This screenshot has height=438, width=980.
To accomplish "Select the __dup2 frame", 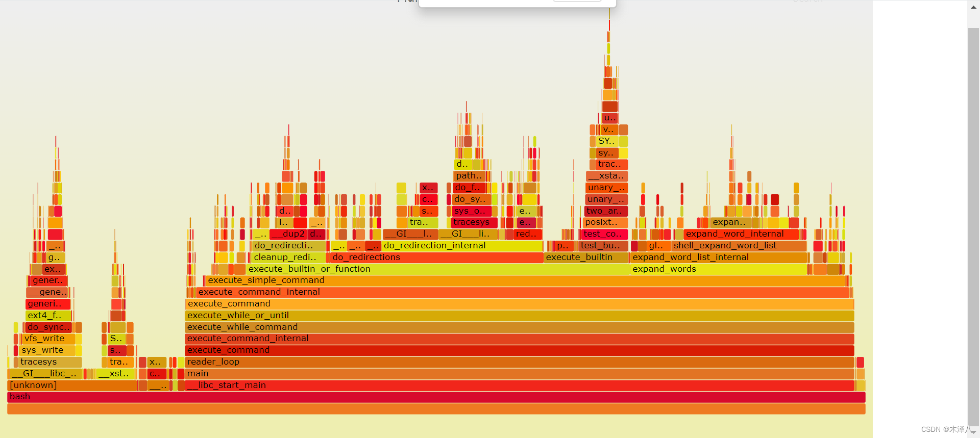I will [289, 234].
